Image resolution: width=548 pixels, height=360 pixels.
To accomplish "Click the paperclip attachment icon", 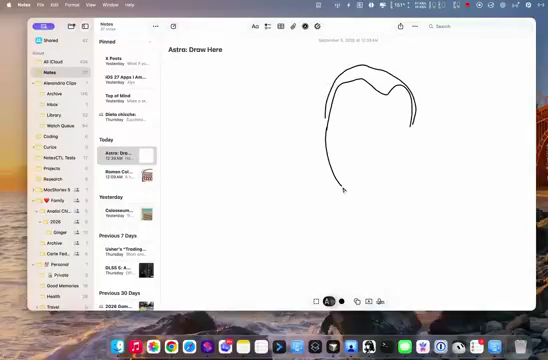I will click(x=293, y=26).
